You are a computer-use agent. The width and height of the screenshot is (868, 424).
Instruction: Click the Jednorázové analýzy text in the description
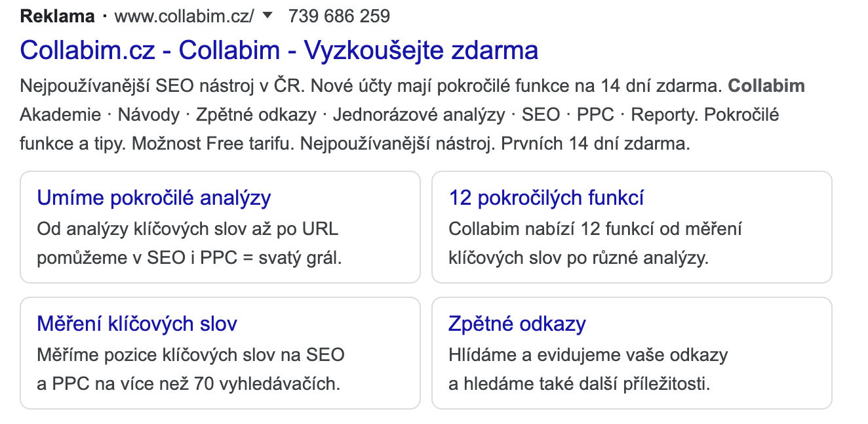pos(419,115)
